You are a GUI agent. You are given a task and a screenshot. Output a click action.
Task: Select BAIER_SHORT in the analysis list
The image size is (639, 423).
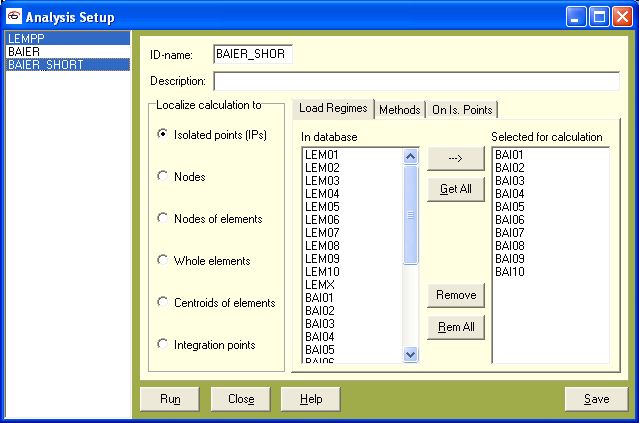[x=68, y=65]
